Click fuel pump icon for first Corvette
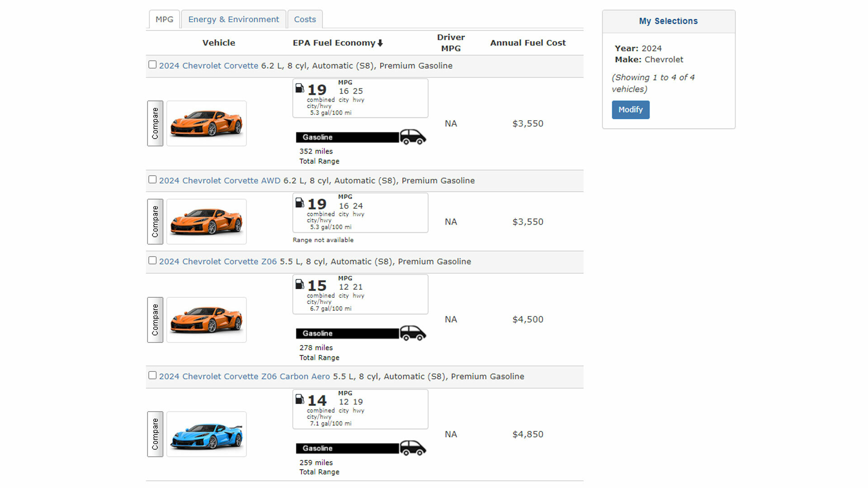The height and width of the screenshot is (488, 868). (299, 88)
